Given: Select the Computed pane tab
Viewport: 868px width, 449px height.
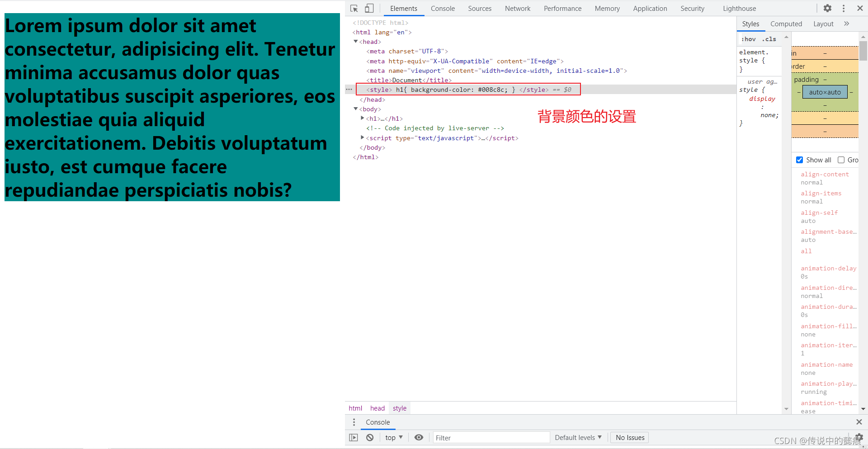Looking at the screenshot, I should (786, 24).
